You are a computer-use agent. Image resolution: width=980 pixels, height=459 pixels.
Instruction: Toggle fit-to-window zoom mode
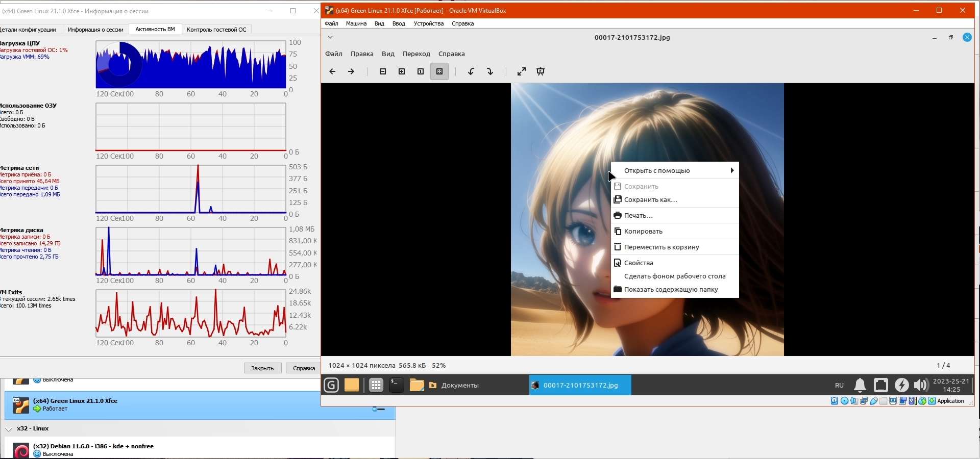click(439, 72)
